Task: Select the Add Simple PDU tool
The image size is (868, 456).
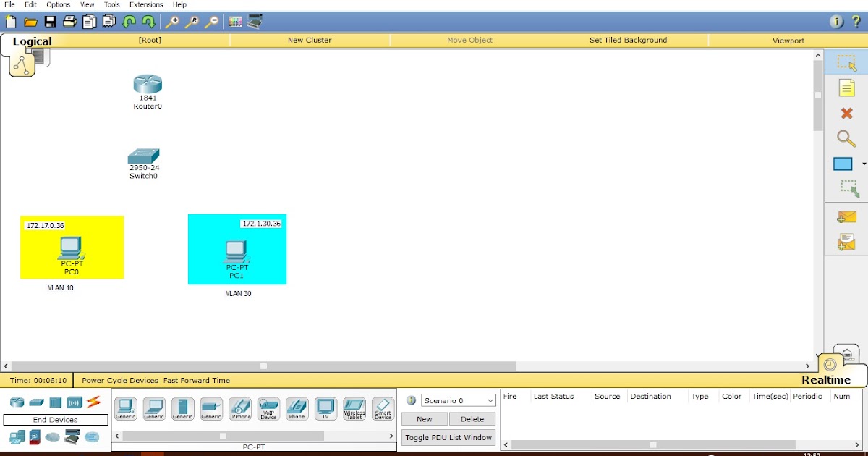Action: (x=846, y=217)
